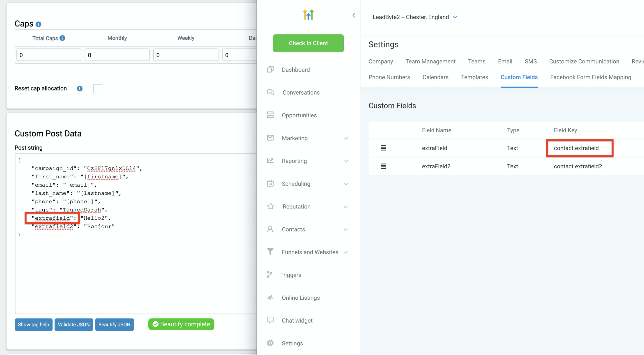Open Triggers from the sidebar
This screenshot has width=644, height=355.
point(291,275)
